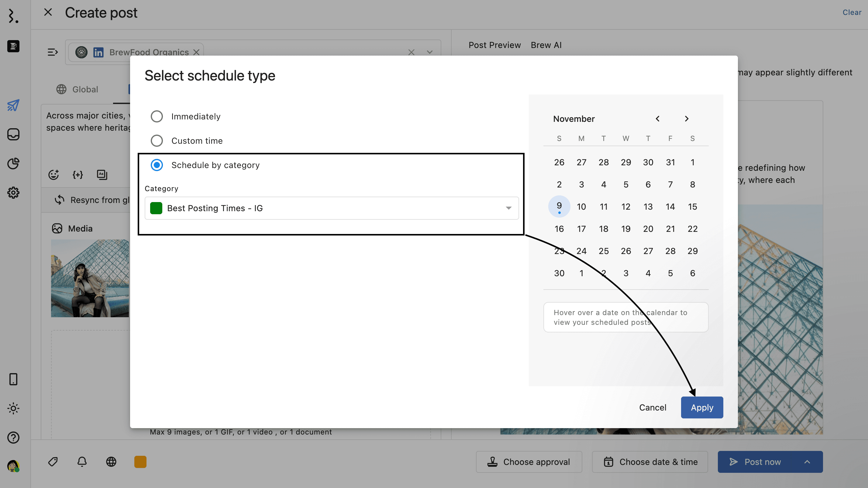Open the inbox sidebar icon
The width and height of the screenshot is (868, 488).
(13, 134)
